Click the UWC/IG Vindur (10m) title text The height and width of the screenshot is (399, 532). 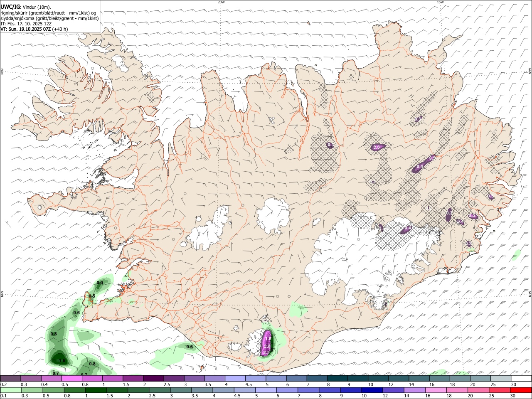pyautogui.click(x=26, y=7)
